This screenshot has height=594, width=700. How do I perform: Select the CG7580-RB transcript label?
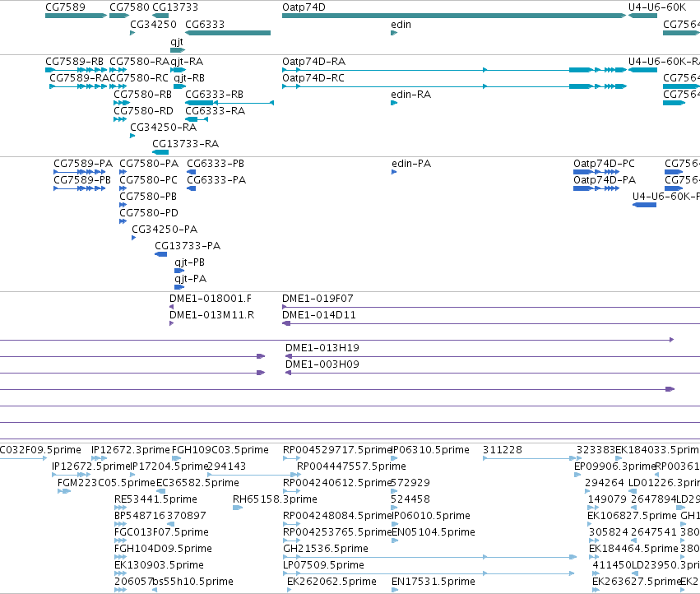[x=143, y=95]
